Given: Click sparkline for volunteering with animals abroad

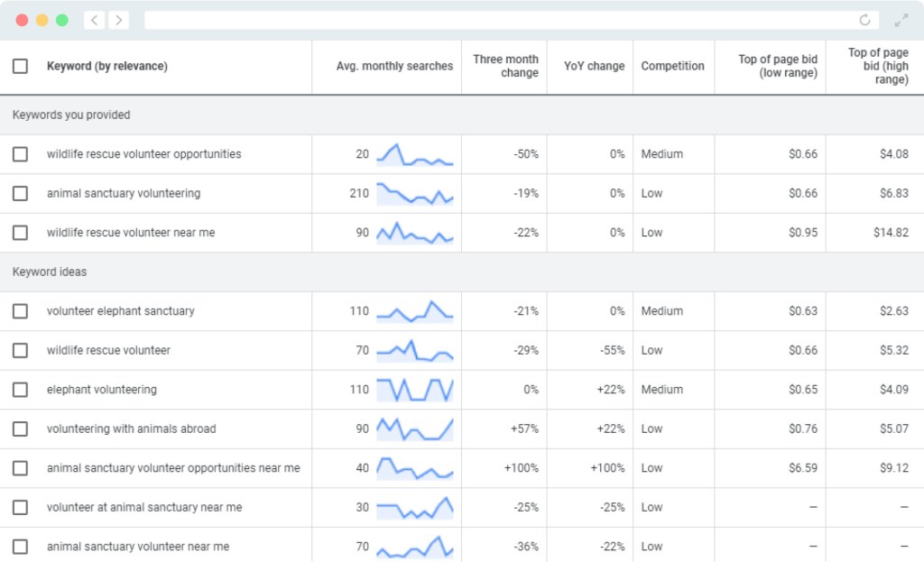Looking at the screenshot, I should point(414,428).
